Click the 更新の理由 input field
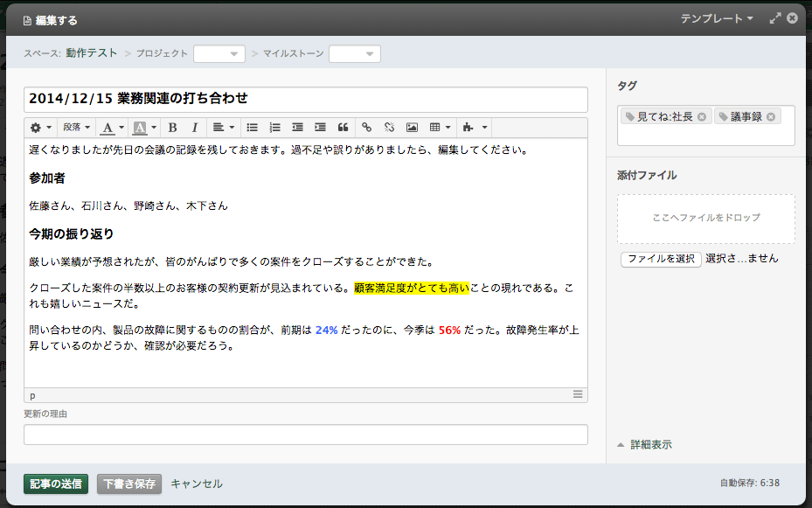812x508 pixels. 306,435
